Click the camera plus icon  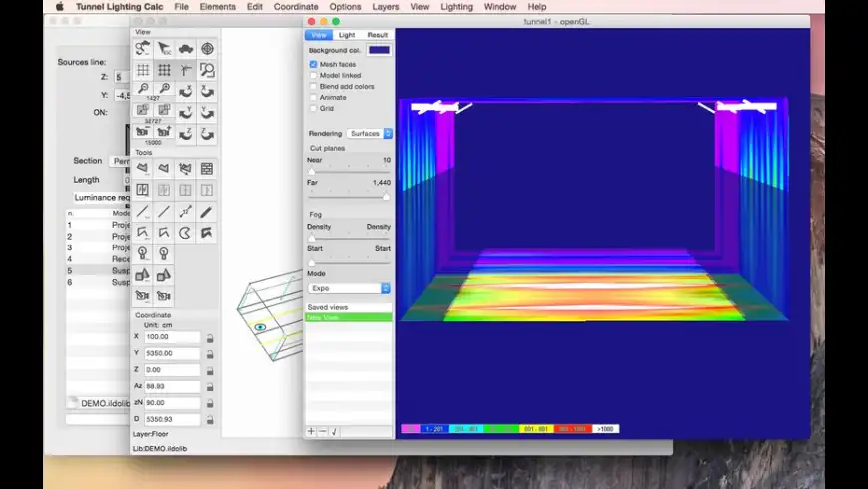click(x=164, y=132)
